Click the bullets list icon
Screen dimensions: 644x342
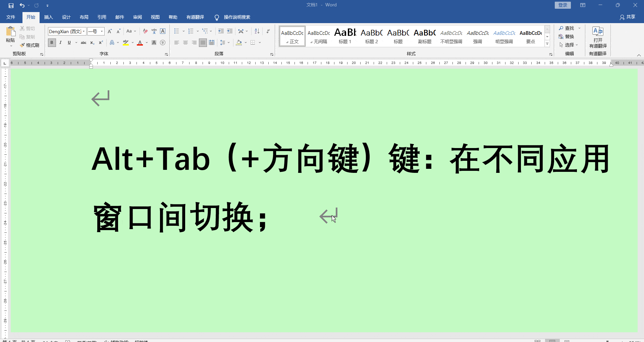(177, 31)
